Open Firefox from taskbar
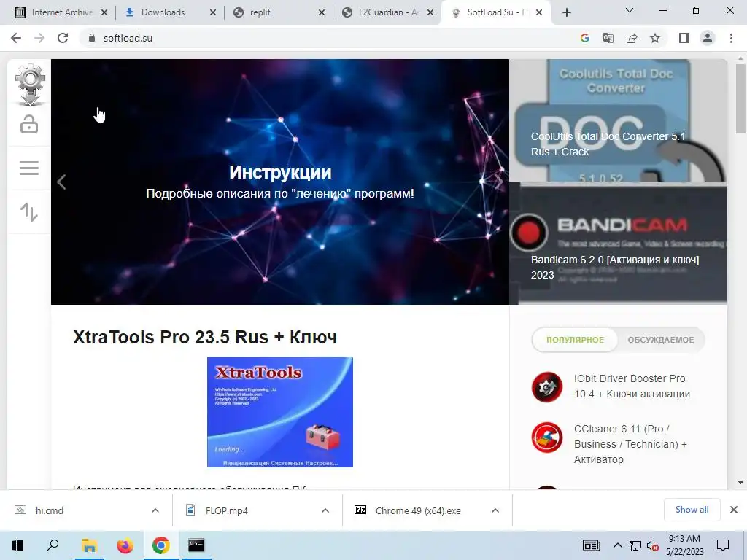This screenshot has height=560, width=747. pos(125,545)
